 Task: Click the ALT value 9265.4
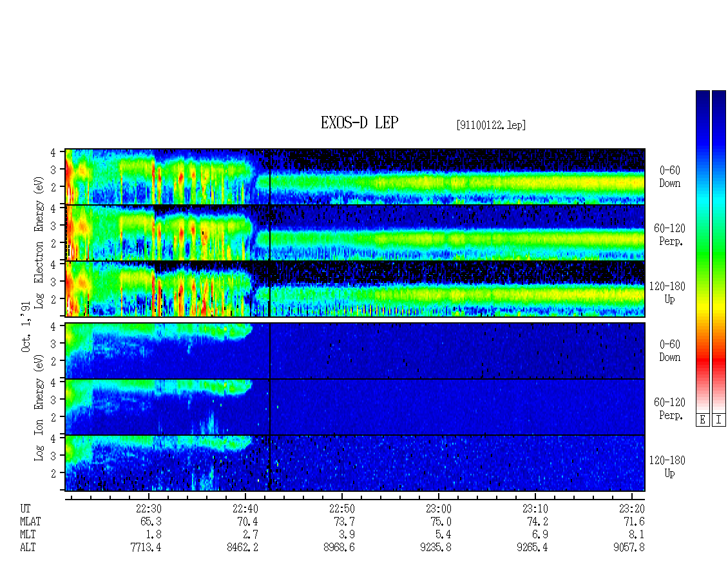coord(532,548)
